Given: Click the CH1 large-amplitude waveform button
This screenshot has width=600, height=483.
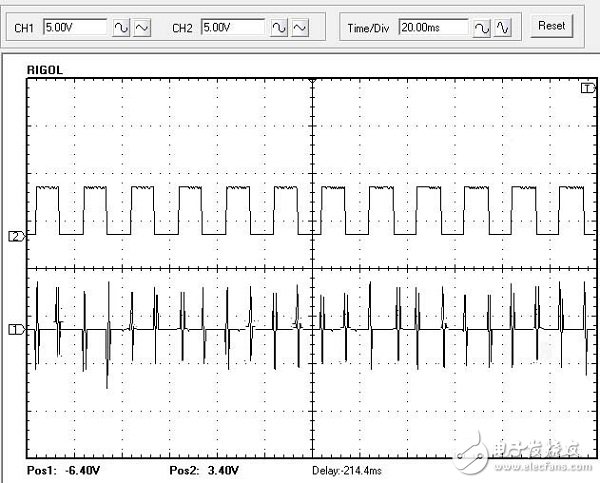Looking at the screenshot, I should pyautogui.click(x=122, y=27).
